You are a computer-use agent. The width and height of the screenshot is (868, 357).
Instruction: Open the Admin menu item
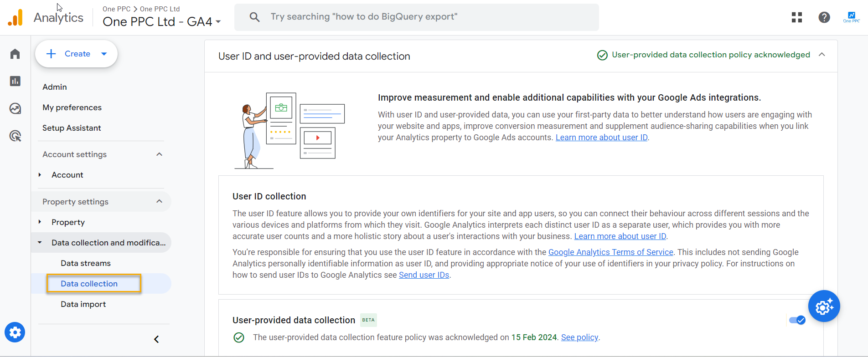click(55, 87)
